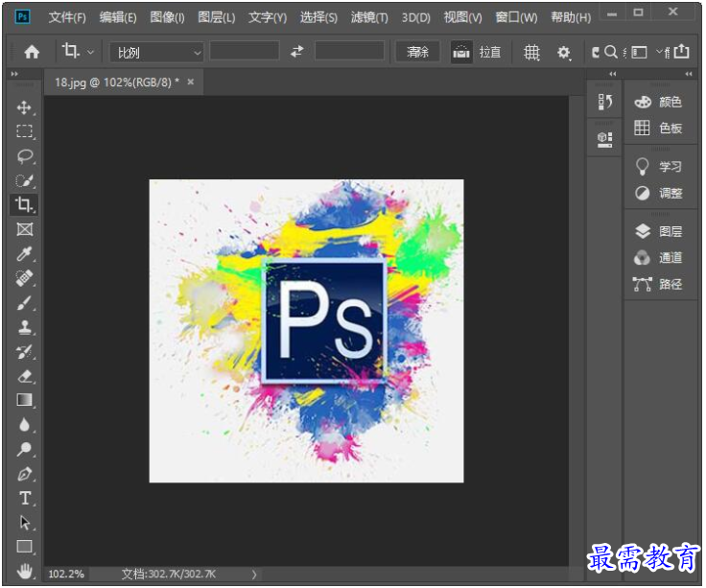The image size is (706, 588).
Task: Open the 颜色 color panel
Action: coord(658,103)
